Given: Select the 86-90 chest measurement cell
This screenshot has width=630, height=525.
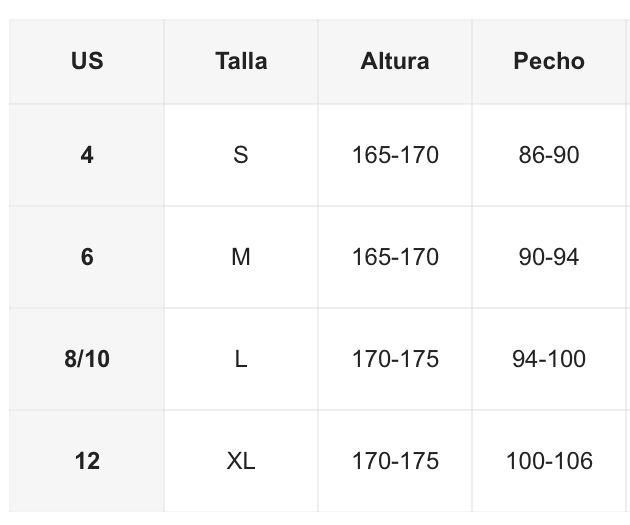Looking at the screenshot, I should coord(549,155).
